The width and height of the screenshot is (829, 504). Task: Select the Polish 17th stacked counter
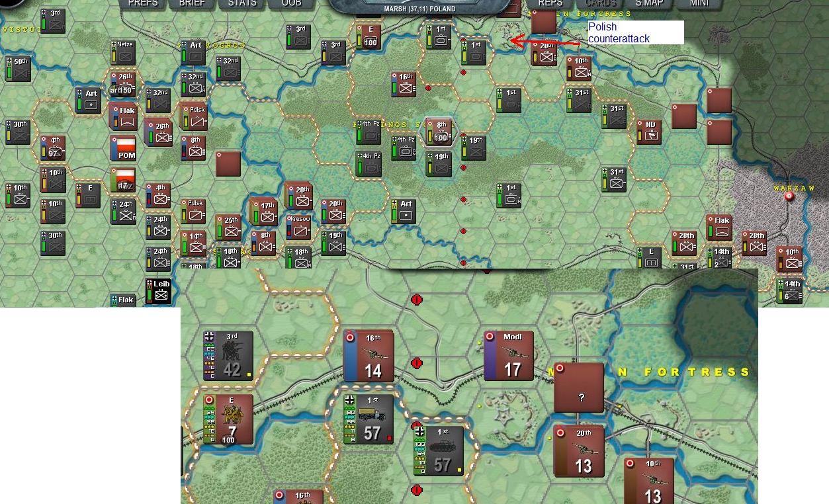[263, 212]
